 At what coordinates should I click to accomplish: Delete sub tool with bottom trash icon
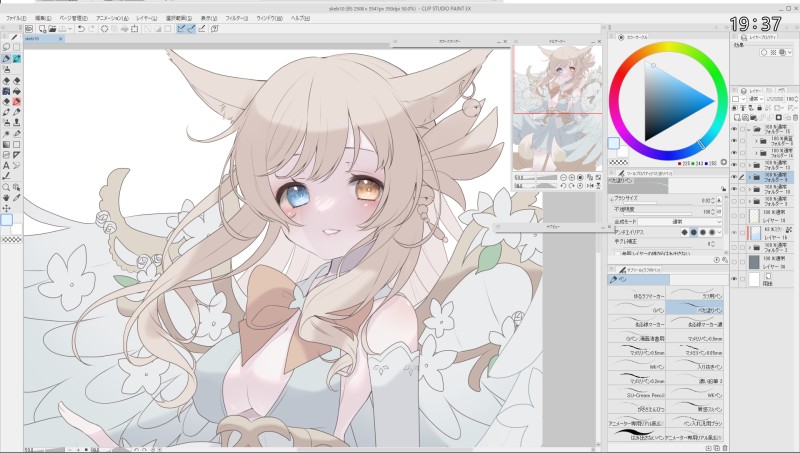click(x=724, y=448)
